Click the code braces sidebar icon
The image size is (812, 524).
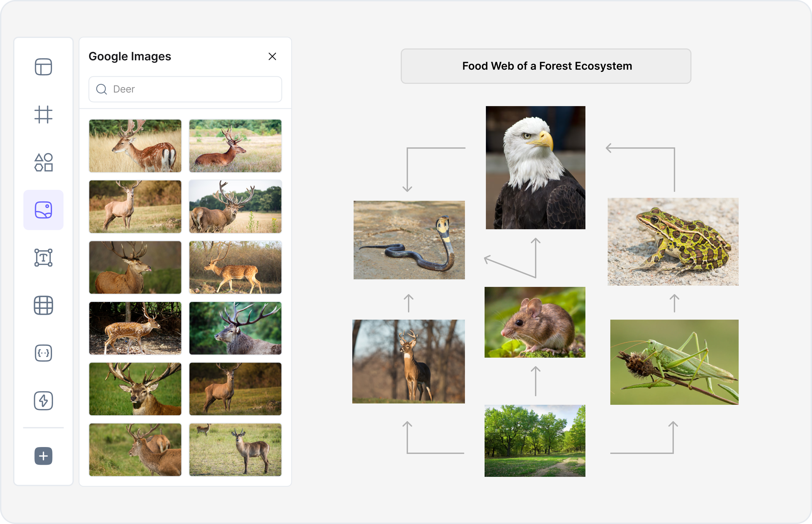coord(43,353)
